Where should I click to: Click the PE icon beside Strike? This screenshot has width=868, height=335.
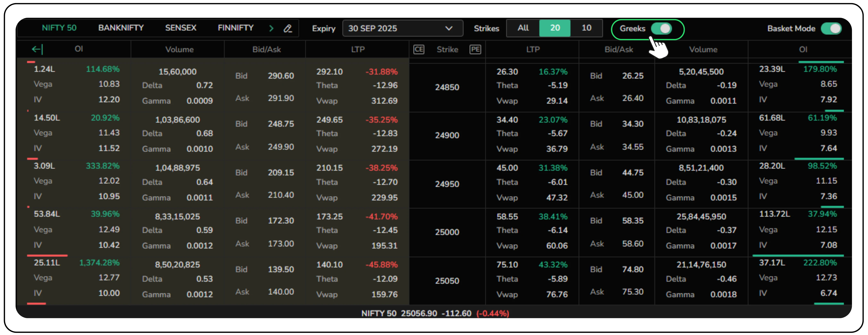point(475,50)
